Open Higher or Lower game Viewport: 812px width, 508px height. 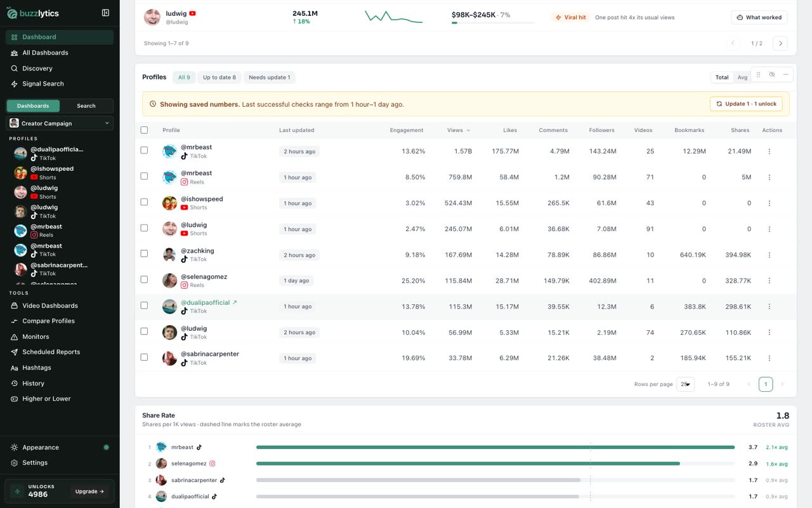tap(60, 399)
